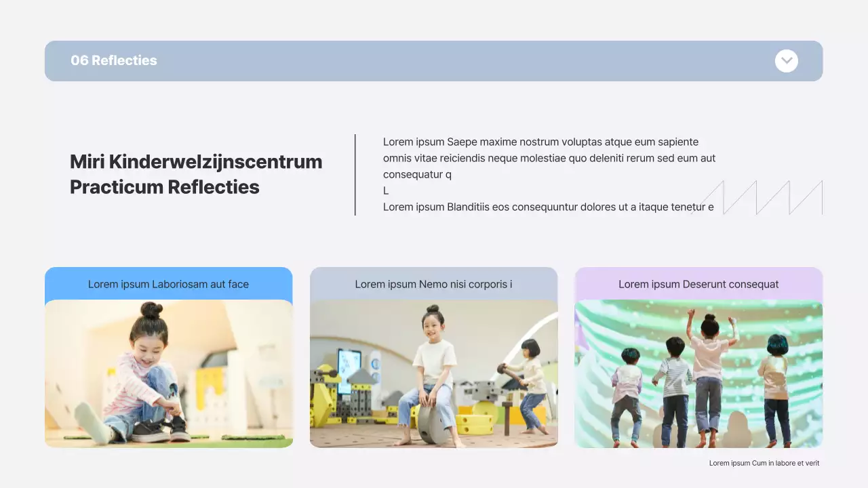Viewport: 868px width, 488px height.
Task: Click the text line starting "Lorem ipsum Saepe maxime"
Action: coord(540,142)
